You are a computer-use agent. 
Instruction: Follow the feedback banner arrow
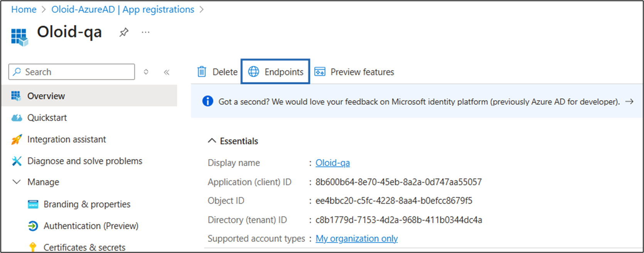point(629,101)
